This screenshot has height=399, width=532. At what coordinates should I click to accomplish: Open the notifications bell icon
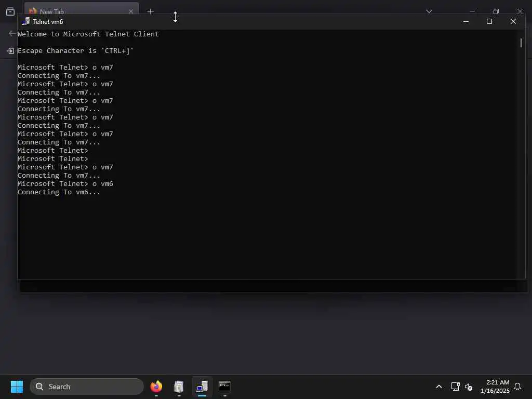coord(517,387)
